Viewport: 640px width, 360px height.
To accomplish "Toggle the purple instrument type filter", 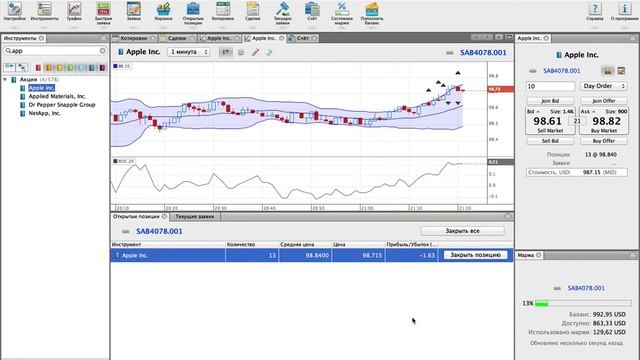I will 102,68.
